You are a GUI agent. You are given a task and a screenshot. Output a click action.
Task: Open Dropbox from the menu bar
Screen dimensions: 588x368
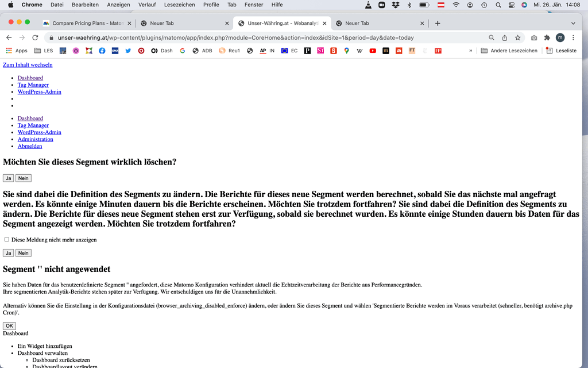click(x=395, y=5)
